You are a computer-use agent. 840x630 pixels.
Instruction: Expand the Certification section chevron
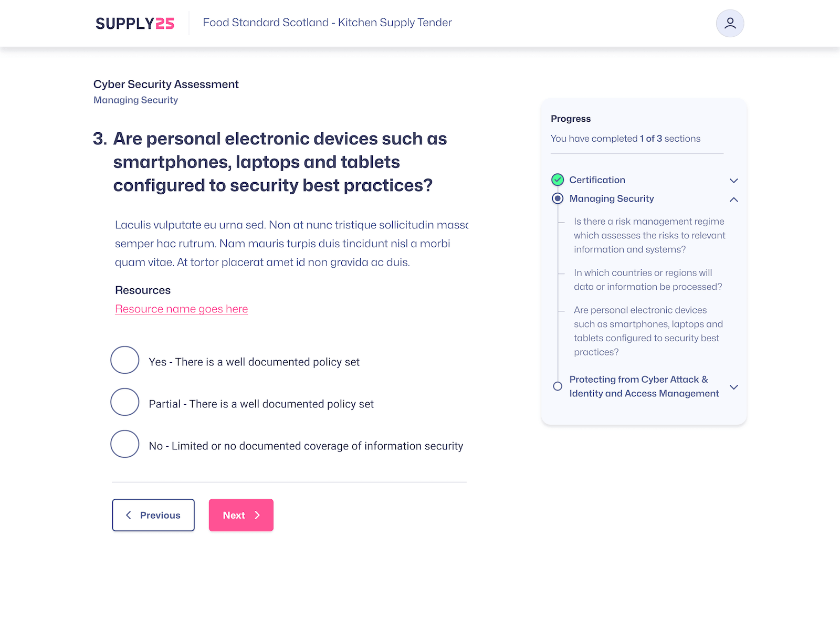point(734,181)
